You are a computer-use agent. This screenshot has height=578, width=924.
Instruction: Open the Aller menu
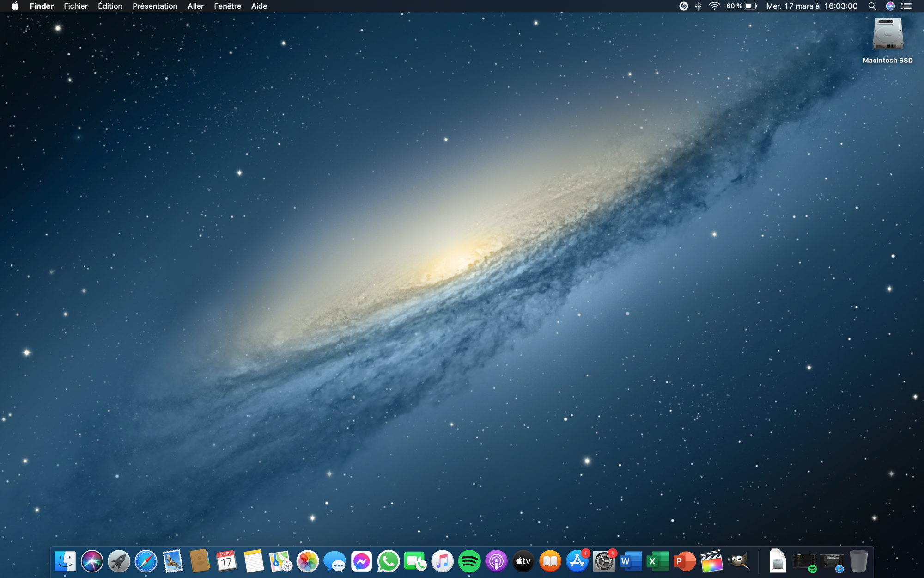(195, 6)
